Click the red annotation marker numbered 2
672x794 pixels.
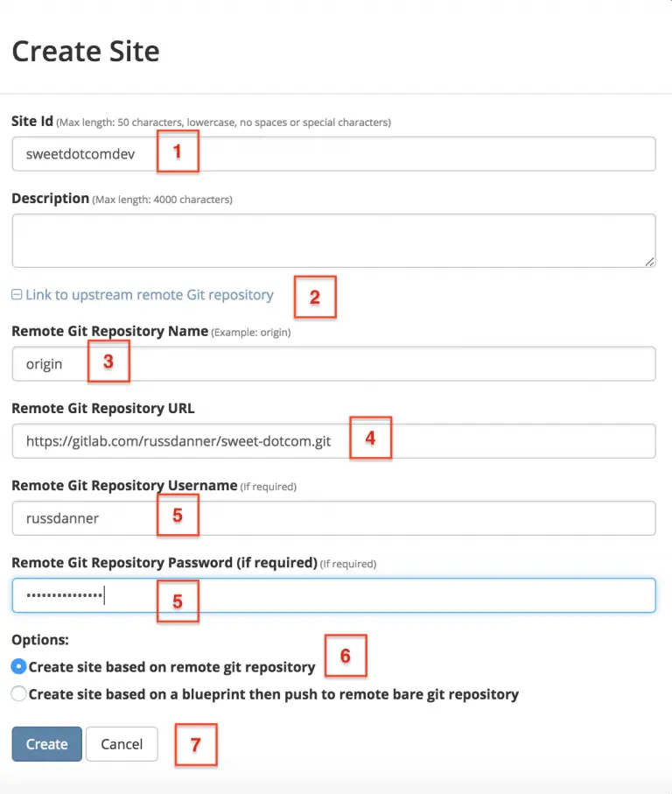tap(315, 298)
